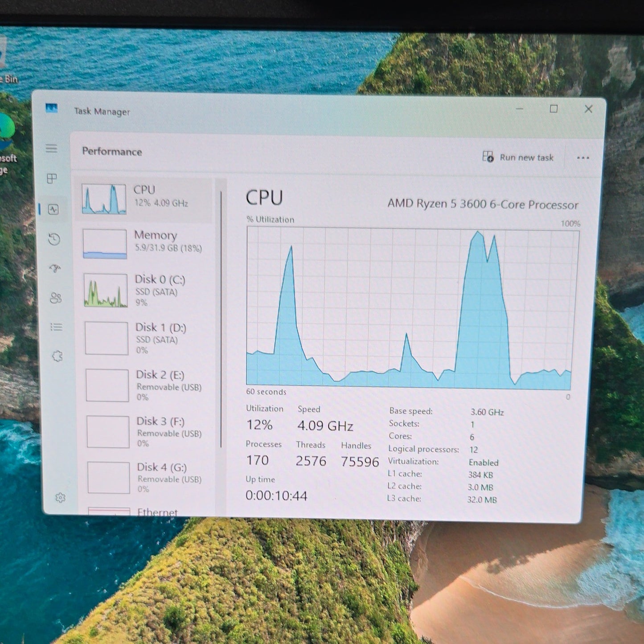Click the '3.0 MB' L2 cache value
The width and height of the screenshot is (644, 644).
pos(480,488)
